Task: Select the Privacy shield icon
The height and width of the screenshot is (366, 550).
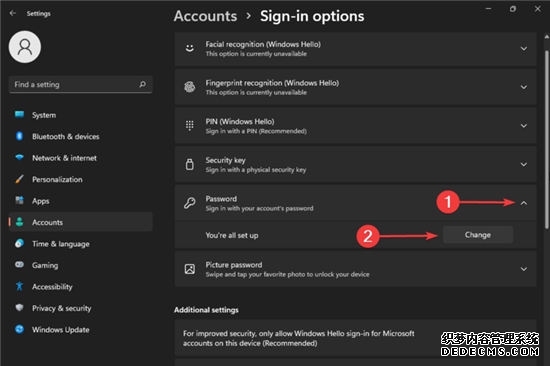Action: click(19, 308)
